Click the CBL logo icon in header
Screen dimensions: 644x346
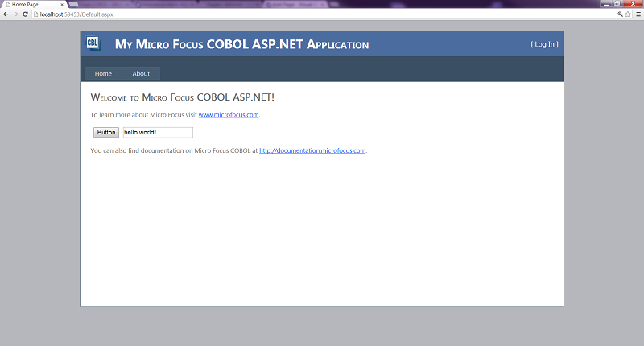tap(93, 43)
